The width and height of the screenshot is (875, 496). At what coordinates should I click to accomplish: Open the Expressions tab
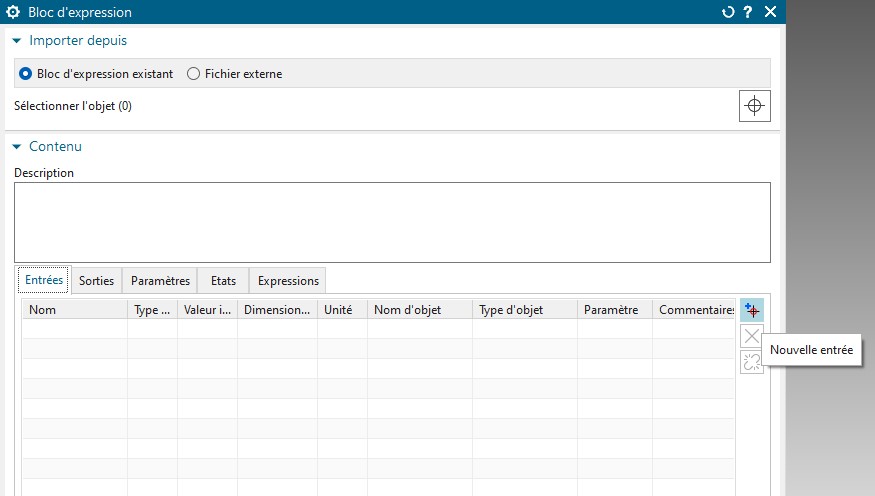click(288, 281)
